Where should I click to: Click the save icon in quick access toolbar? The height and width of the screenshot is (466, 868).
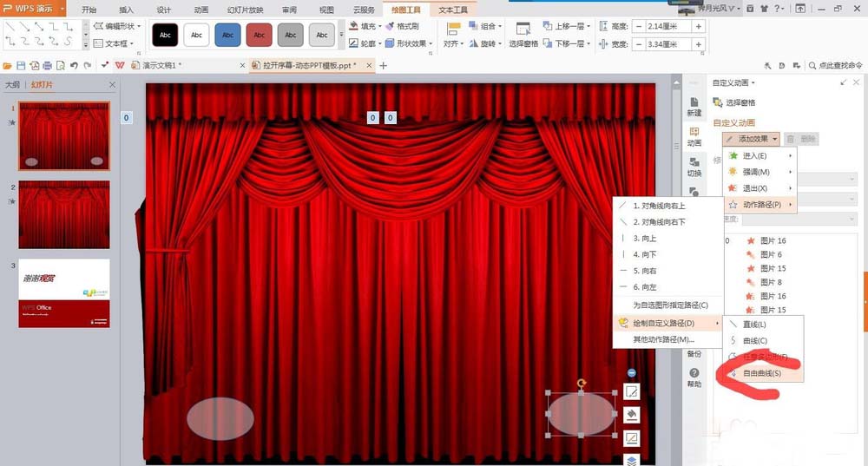(x=21, y=66)
